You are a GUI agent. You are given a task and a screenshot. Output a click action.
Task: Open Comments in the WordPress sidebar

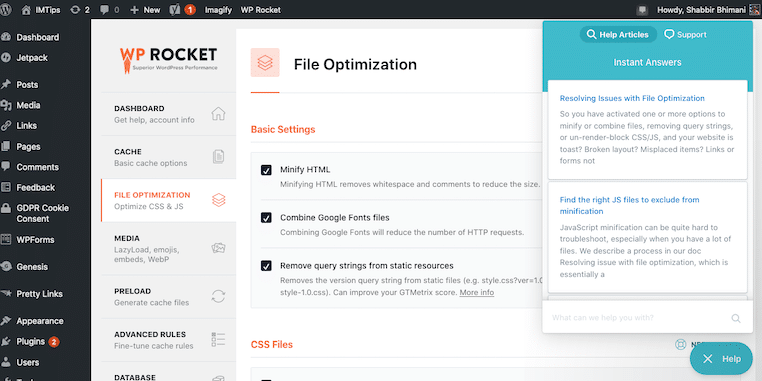(37, 167)
